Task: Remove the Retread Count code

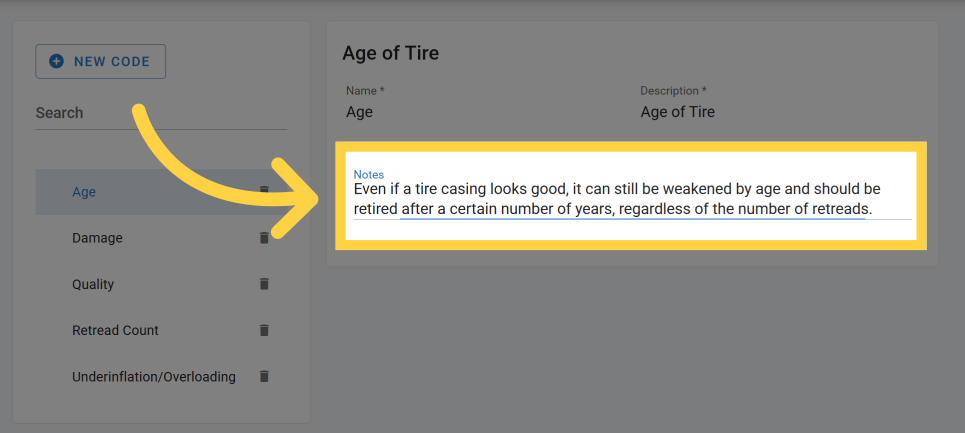Action: tap(264, 330)
